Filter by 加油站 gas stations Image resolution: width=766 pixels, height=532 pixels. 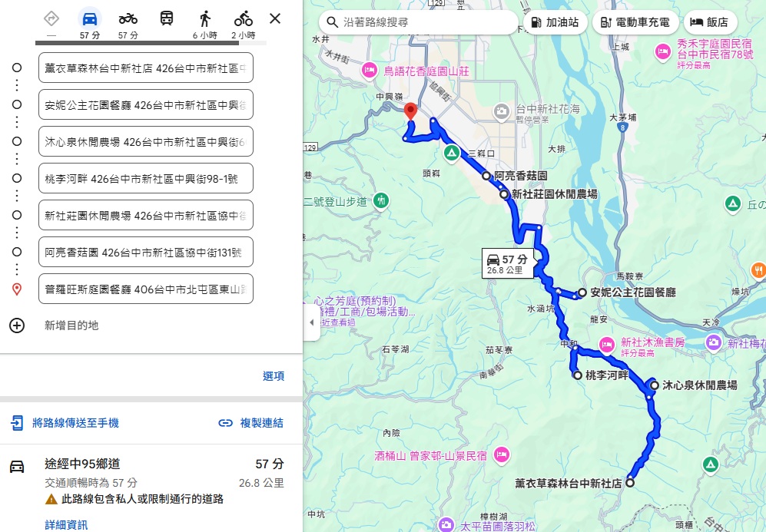(x=555, y=22)
